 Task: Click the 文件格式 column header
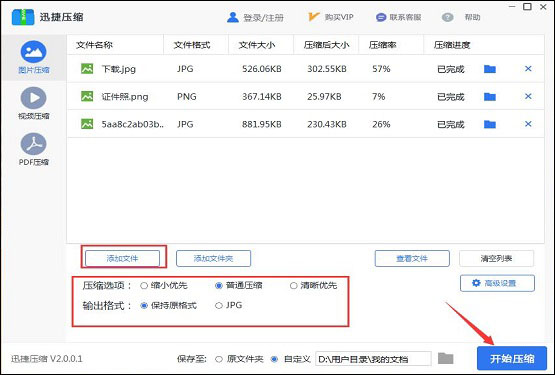pyautogui.click(x=192, y=45)
